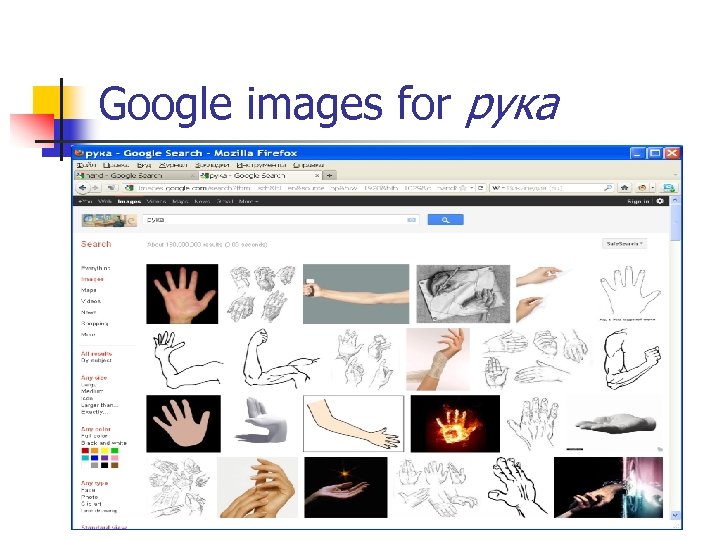Select the рука - Google Search tab
Image resolution: width=720 pixels, height=540 pixels.
pyautogui.click(x=260, y=175)
